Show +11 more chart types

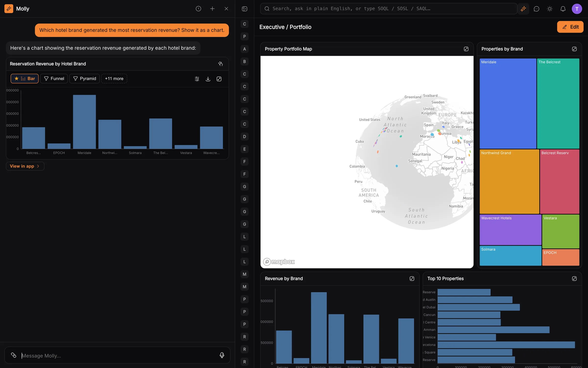(x=114, y=79)
